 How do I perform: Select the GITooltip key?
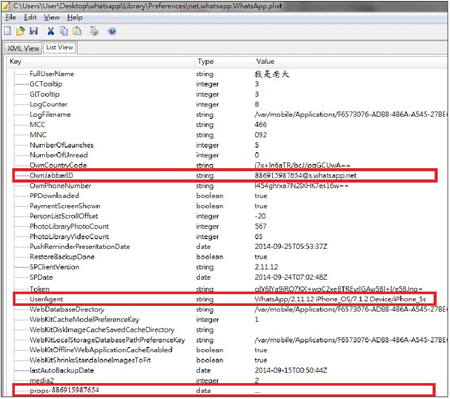click(x=44, y=94)
